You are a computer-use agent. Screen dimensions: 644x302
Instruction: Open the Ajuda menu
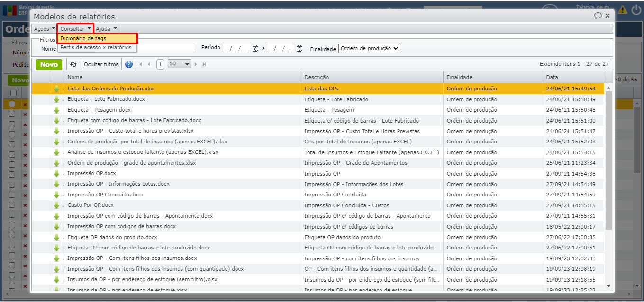(x=107, y=29)
